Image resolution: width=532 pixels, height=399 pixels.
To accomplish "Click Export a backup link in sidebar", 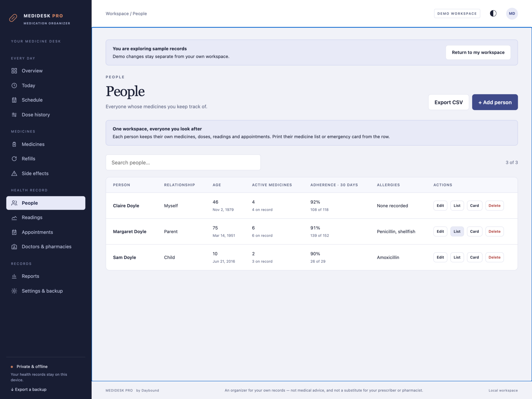I will 29,389.
